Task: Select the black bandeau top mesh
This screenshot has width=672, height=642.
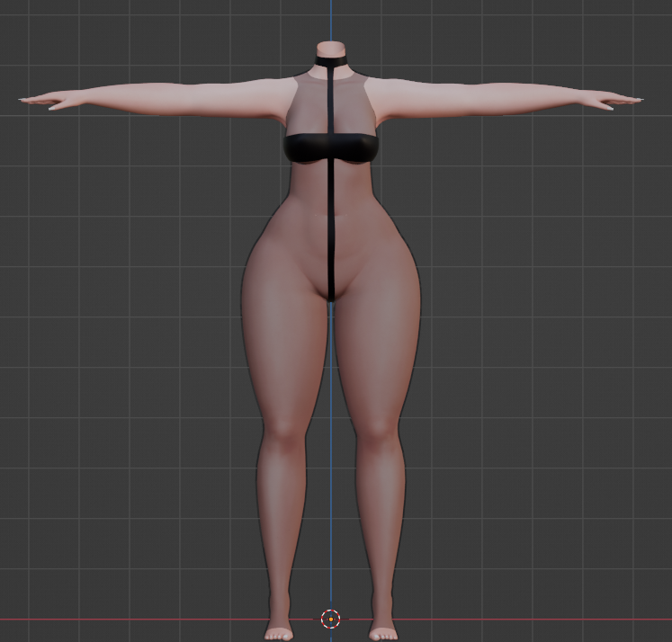Action: 330,148
